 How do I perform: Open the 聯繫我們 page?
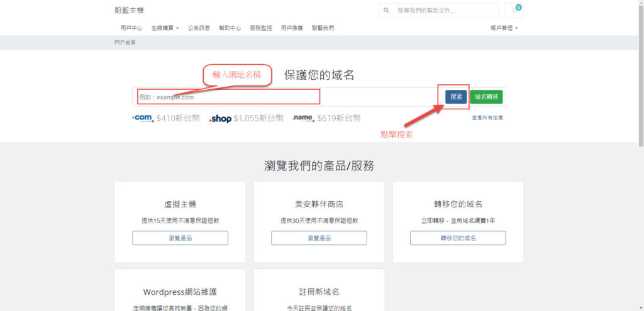pyautogui.click(x=323, y=28)
